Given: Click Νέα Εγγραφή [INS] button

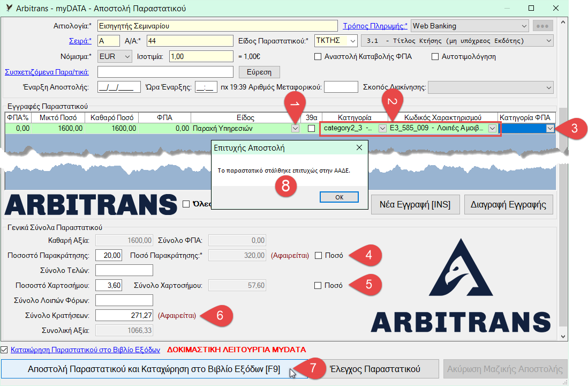Looking at the screenshot, I should [x=415, y=205].
